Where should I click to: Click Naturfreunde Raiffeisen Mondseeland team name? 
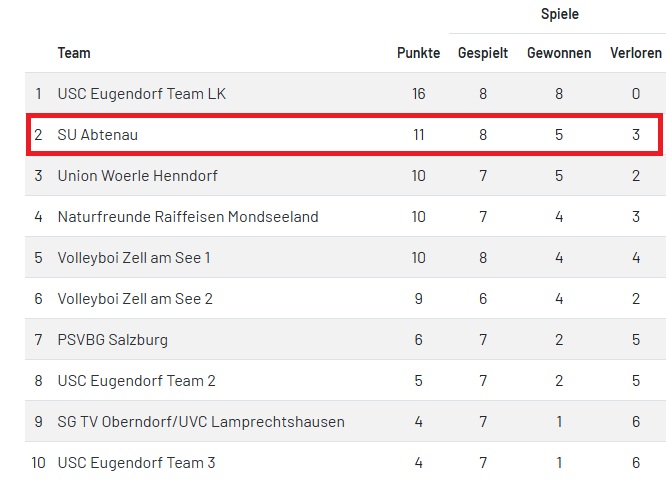coord(188,217)
